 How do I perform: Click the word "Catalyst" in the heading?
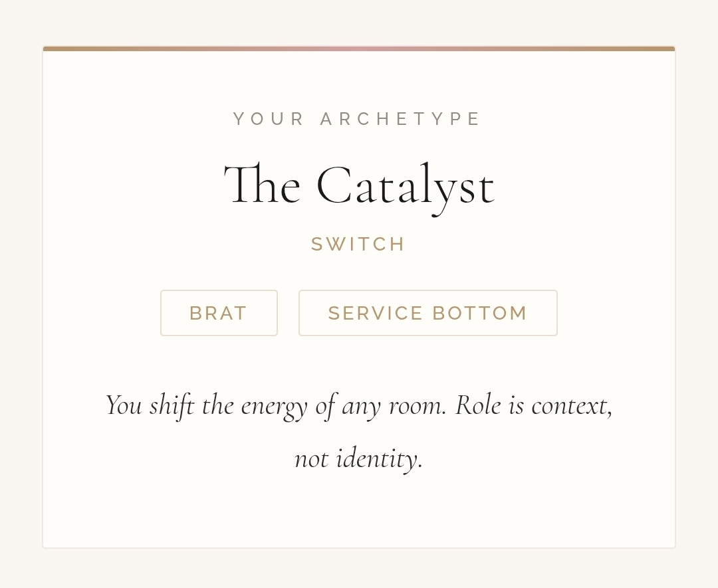[x=405, y=186]
